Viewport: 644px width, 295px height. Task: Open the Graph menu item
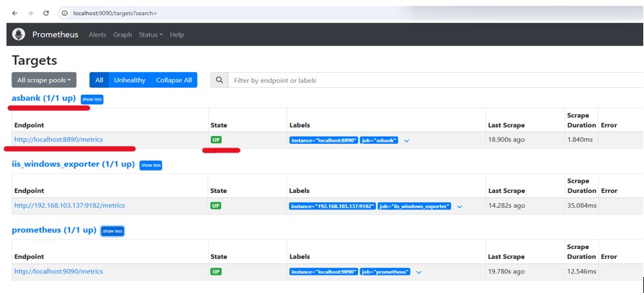coord(122,35)
